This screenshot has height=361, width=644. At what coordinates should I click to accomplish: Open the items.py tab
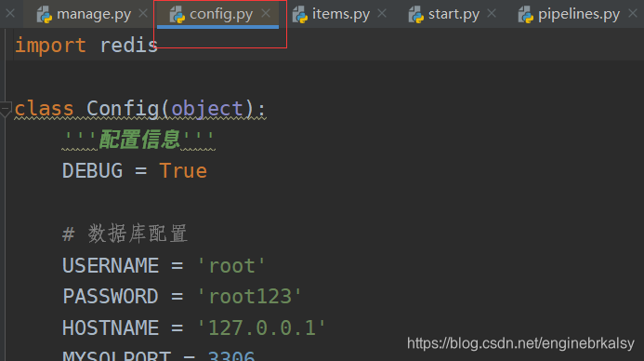[341, 14]
